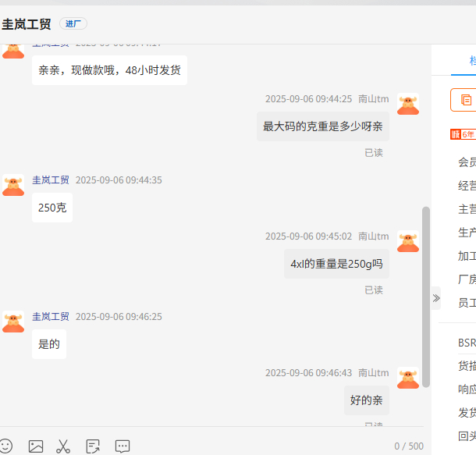This screenshot has height=455, width=476.
Task: Click the chat bubble icon in toolbar
Action: (123, 446)
